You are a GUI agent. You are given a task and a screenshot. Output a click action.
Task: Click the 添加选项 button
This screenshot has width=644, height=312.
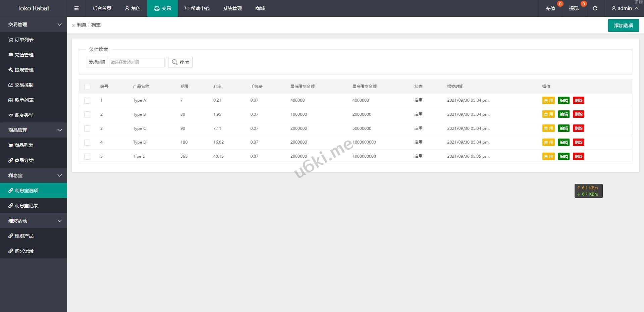tap(623, 25)
